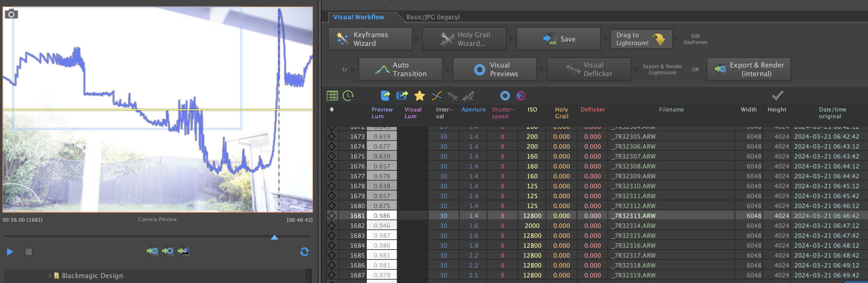Click the green clock with arrow icon
The width and height of the screenshot is (868, 283).
(x=348, y=96)
